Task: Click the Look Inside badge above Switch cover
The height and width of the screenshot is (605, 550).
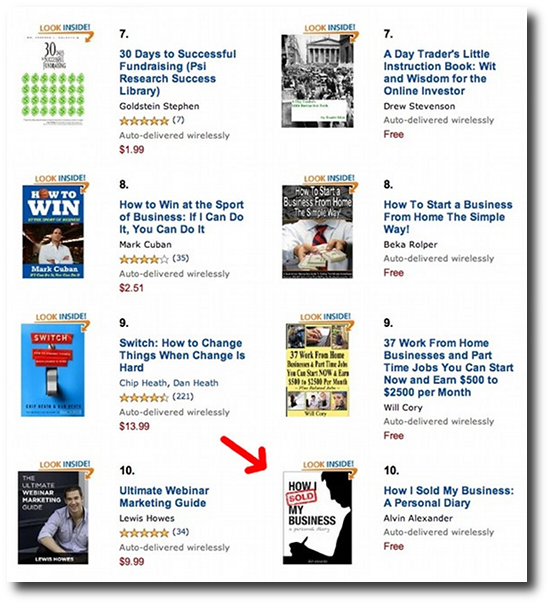Action: tap(62, 319)
